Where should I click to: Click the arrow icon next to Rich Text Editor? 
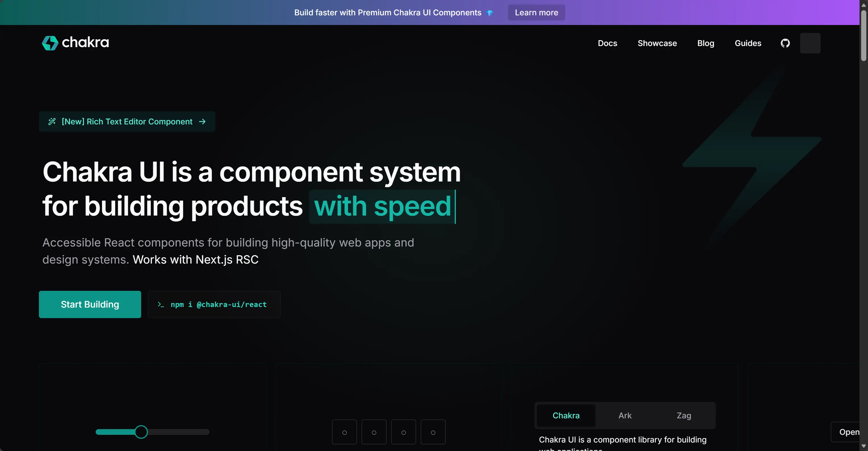point(202,121)
